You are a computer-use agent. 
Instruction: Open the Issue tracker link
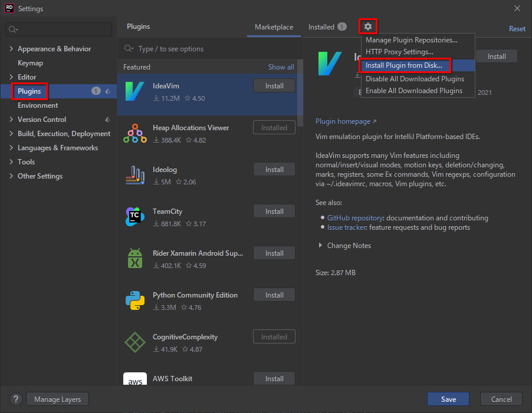point(346,227)
